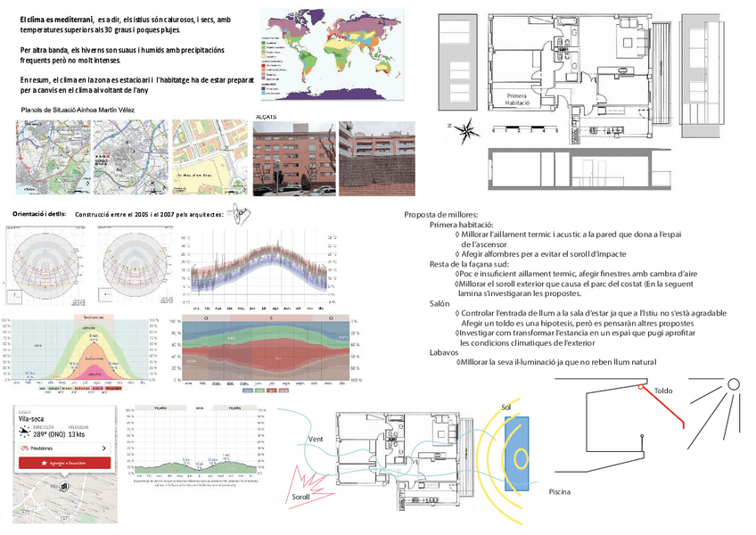
Task: Click the Primera habitació: subheading
Action: (462, 225)
